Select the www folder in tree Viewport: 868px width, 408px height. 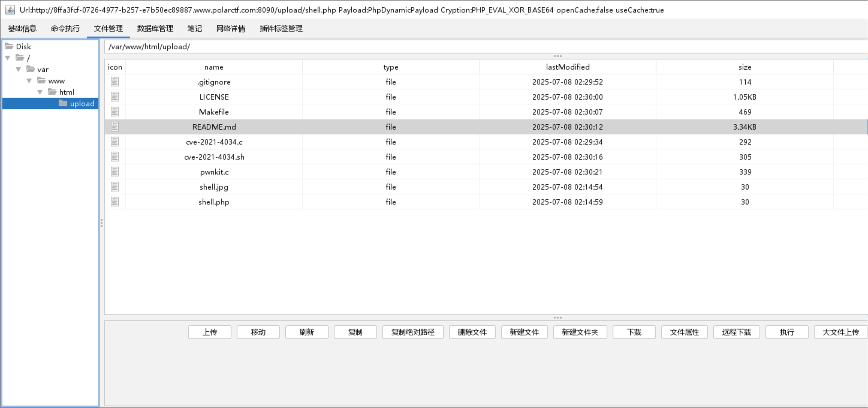[x=56, y=81]
